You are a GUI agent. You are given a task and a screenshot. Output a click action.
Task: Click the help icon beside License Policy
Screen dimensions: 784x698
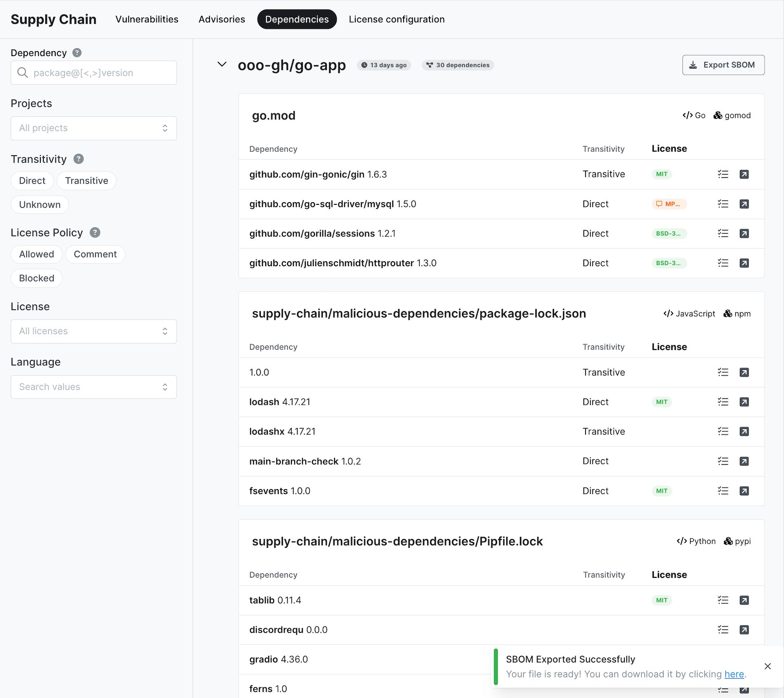point(95,233)
